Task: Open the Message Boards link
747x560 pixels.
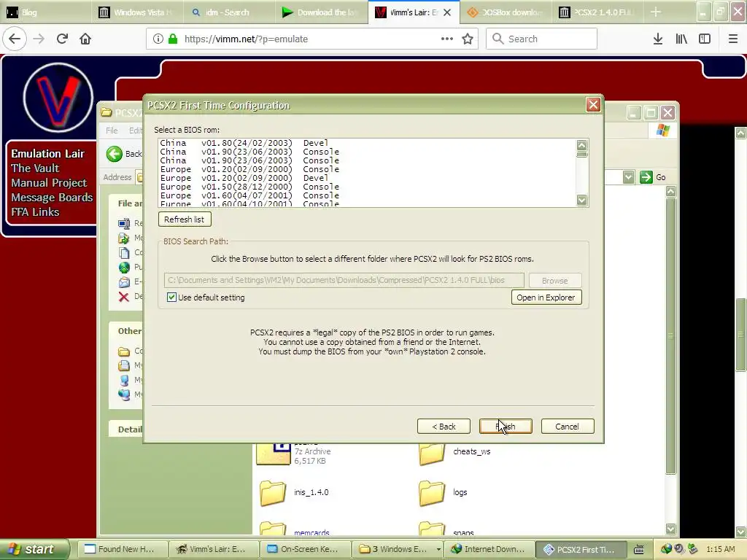Action: coord(52,197)
